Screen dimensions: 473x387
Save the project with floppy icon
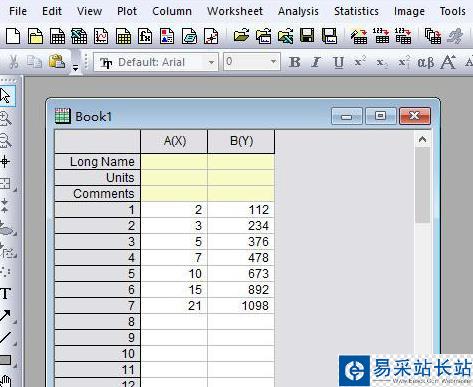click(x=307, y=35)
